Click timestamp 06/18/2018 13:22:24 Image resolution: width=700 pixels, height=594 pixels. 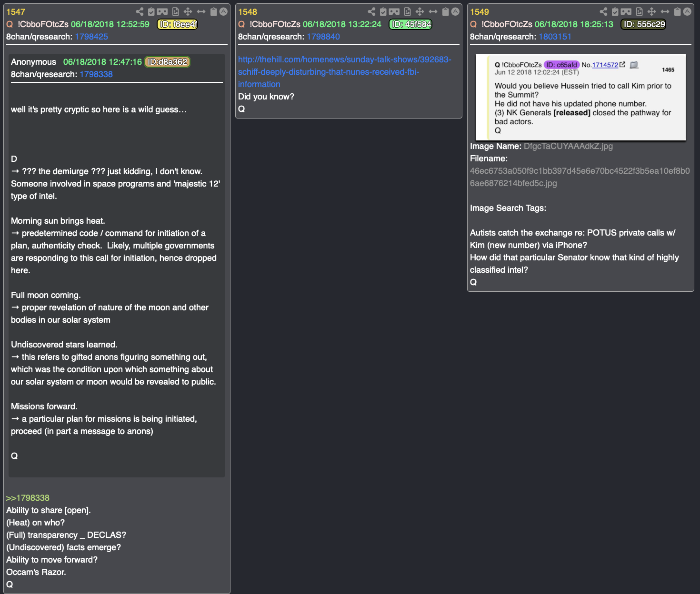tap(342, 24)
